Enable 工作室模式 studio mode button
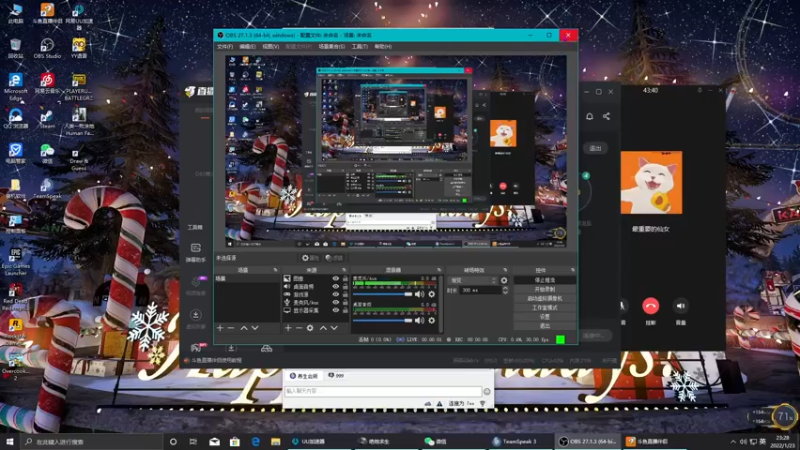This screenshot has width=800, height=450. [x=544, y=308]
